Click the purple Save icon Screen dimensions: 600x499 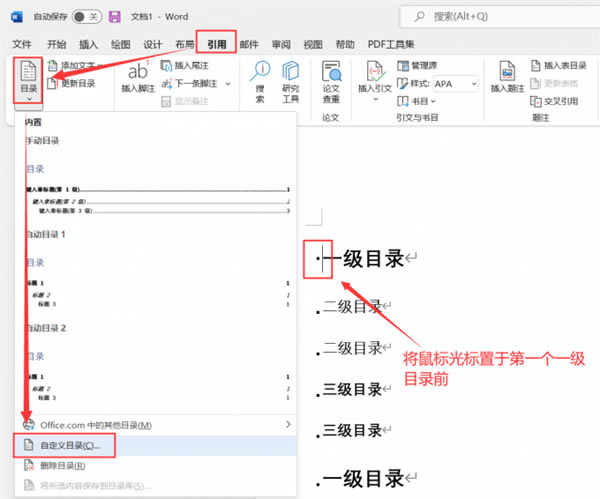click(114, 17)
